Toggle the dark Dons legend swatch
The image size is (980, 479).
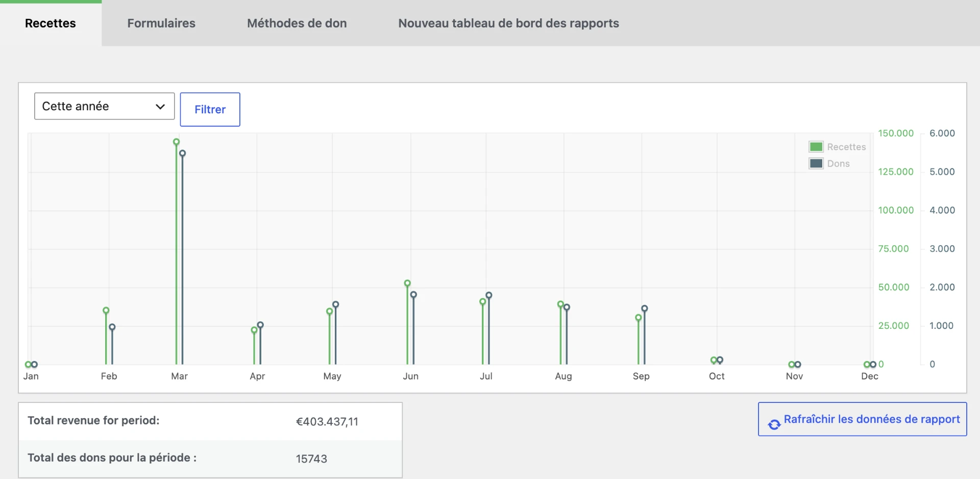(x=816, y=163)
